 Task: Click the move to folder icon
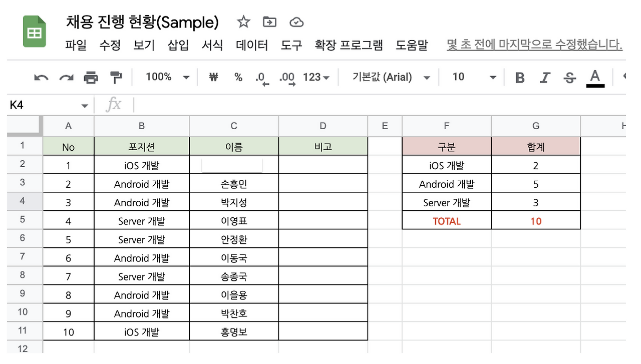269,22
